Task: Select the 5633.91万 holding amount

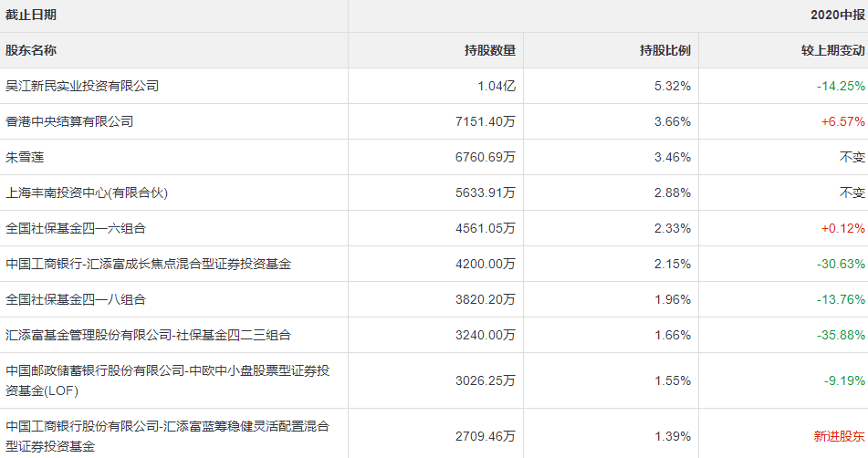Action: [x=486, y=193]
